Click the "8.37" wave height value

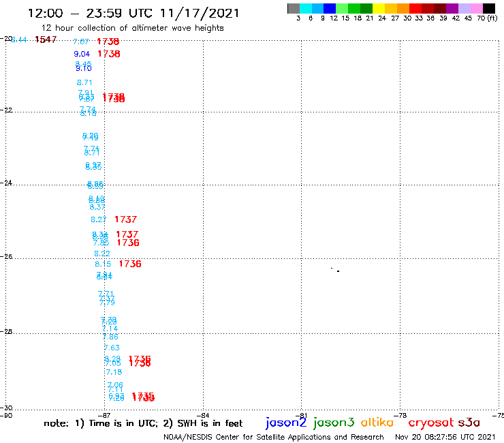point(97,207)
